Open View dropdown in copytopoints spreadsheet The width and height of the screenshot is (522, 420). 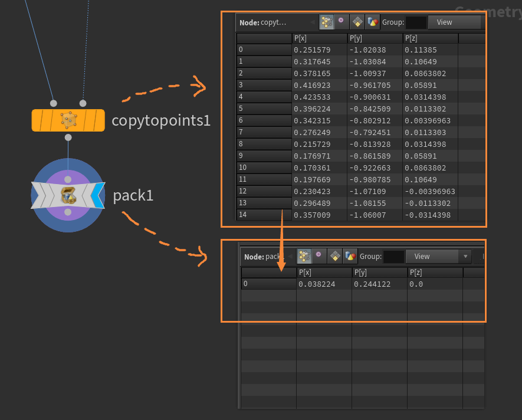(454, 22)
